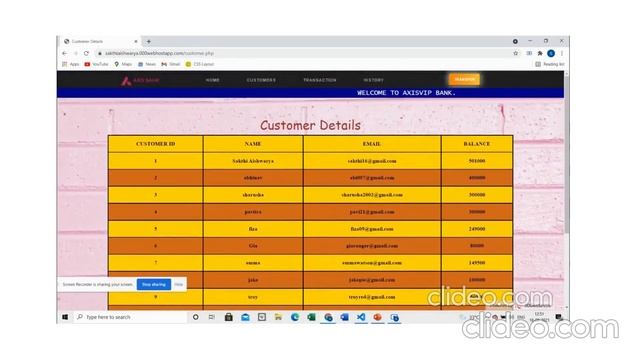This screenshot has height=360, width=640.
Task: Click the padlock site info icon
Action: pos(99,53)
